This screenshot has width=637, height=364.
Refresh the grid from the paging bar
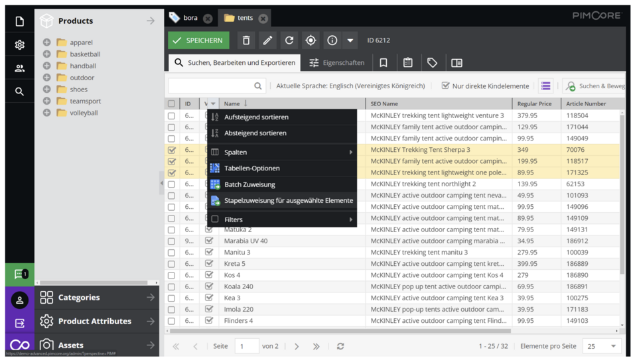point(340,346)
